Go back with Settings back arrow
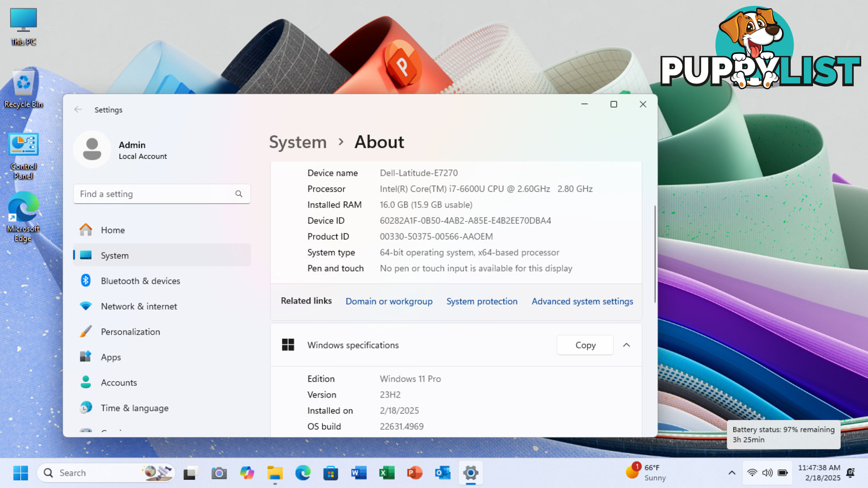Viewport: 868px width, 488px height. [78, 110]
